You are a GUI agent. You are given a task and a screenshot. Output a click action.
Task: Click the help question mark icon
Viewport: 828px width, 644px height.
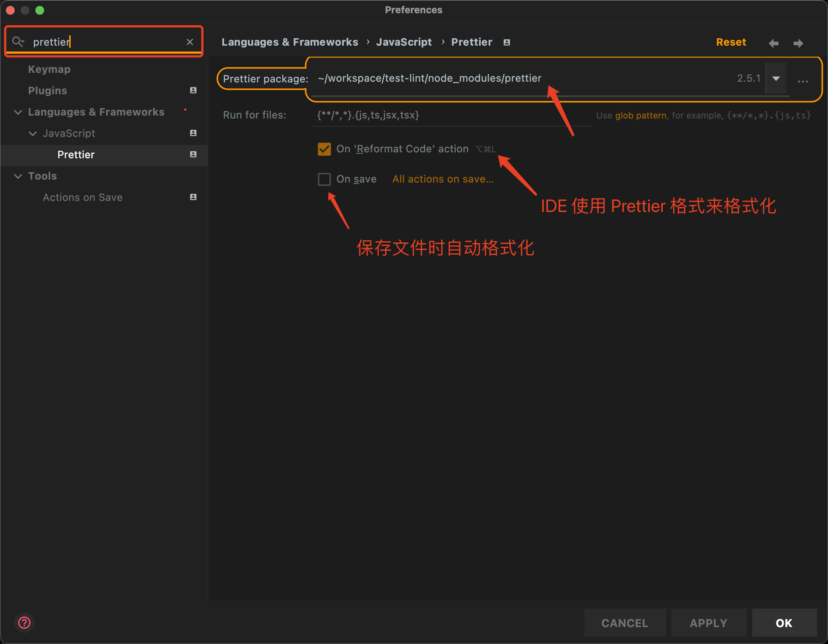pos(24,622)
